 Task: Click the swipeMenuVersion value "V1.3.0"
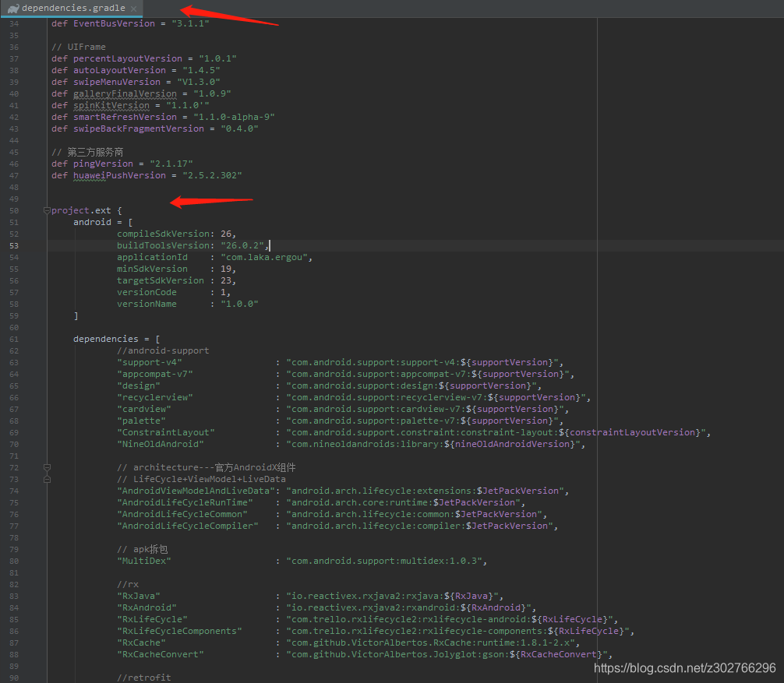199,82
